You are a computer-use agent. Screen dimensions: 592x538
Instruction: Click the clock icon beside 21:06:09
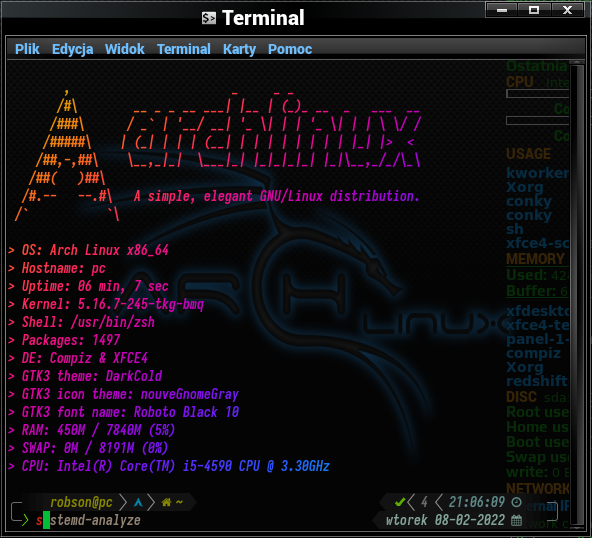(x=516, y=502)
